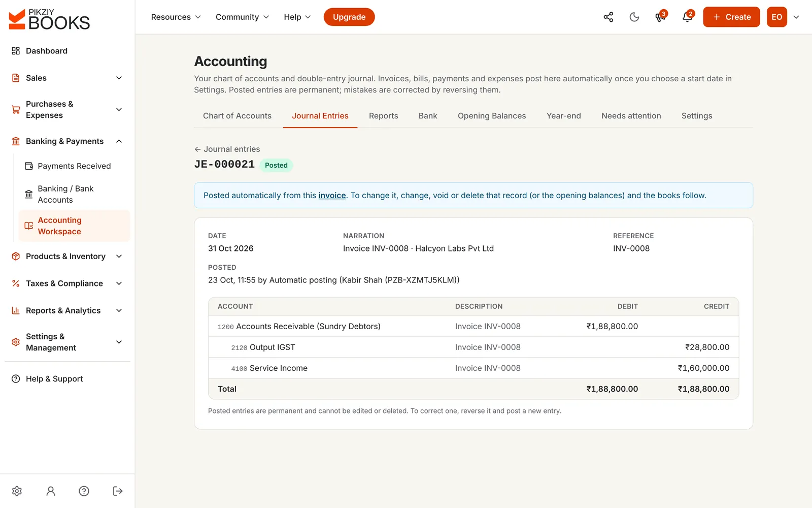Click the help question mark at sidebar bottom
Screen dimensions: 812x508
[84, 491]
